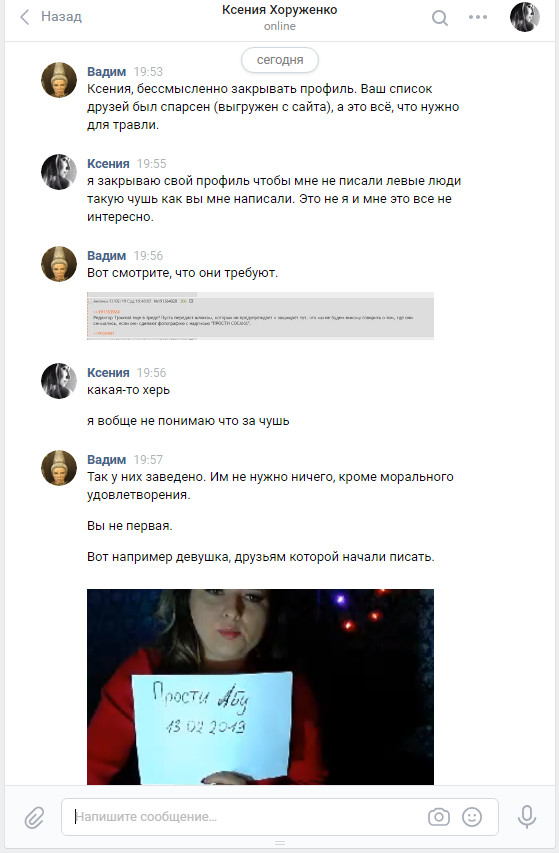Click Вадим's name at 19:57 message
This screenshot has width=559, height=853.
click(x=107, y=460)
